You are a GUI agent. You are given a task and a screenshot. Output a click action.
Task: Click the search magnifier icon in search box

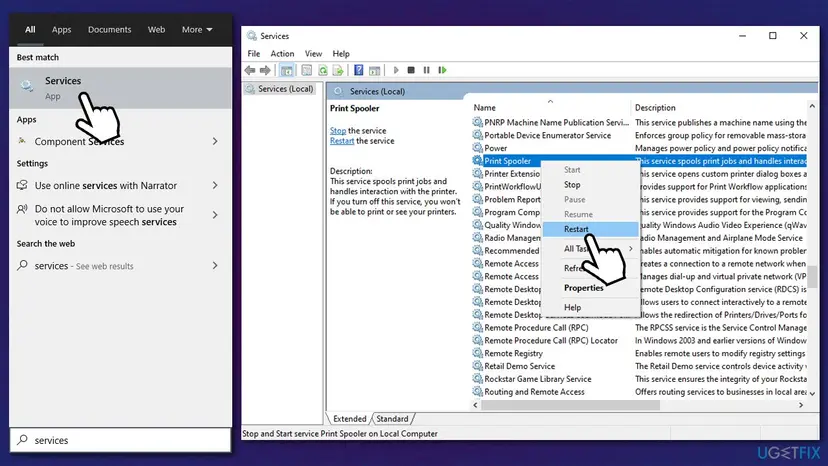coord(22,440)
